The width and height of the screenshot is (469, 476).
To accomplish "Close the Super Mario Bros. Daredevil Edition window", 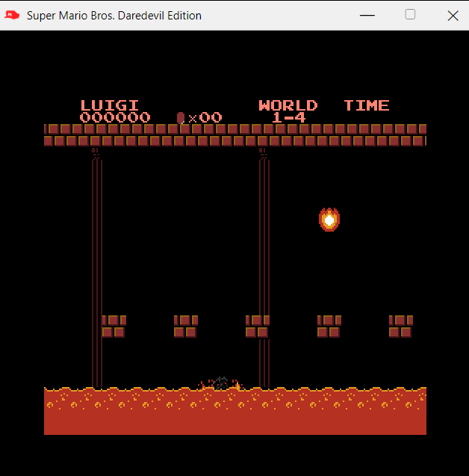I will 453,16.
